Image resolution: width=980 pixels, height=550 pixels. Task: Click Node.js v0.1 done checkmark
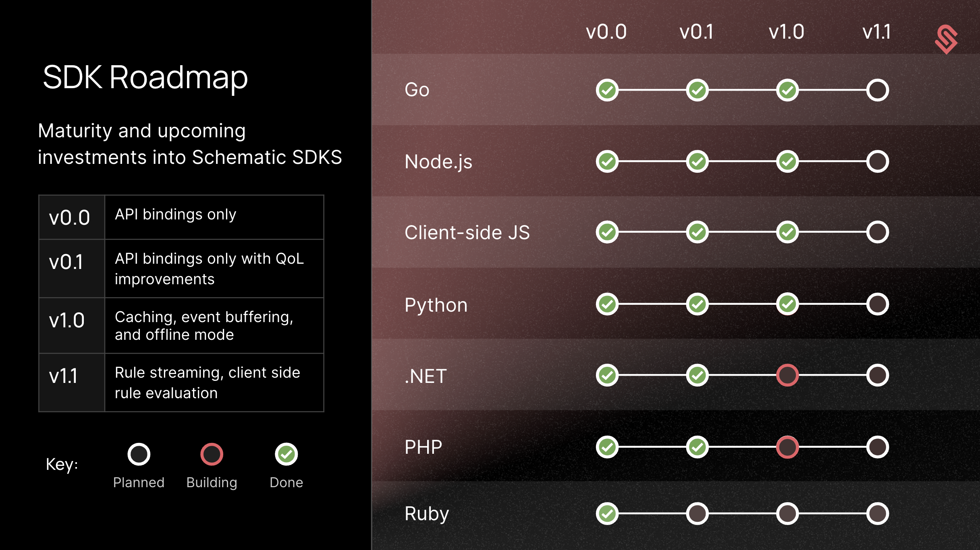point(698,161)
